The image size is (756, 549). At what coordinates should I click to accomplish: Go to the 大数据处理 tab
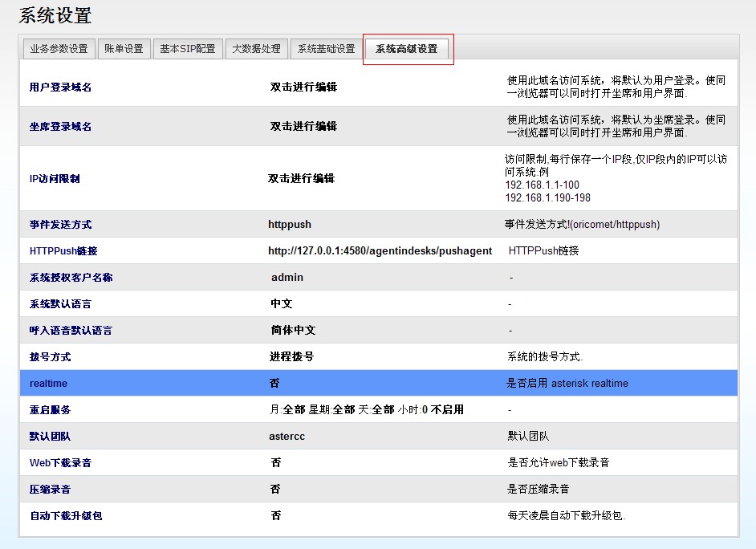(x=256, y=48)
